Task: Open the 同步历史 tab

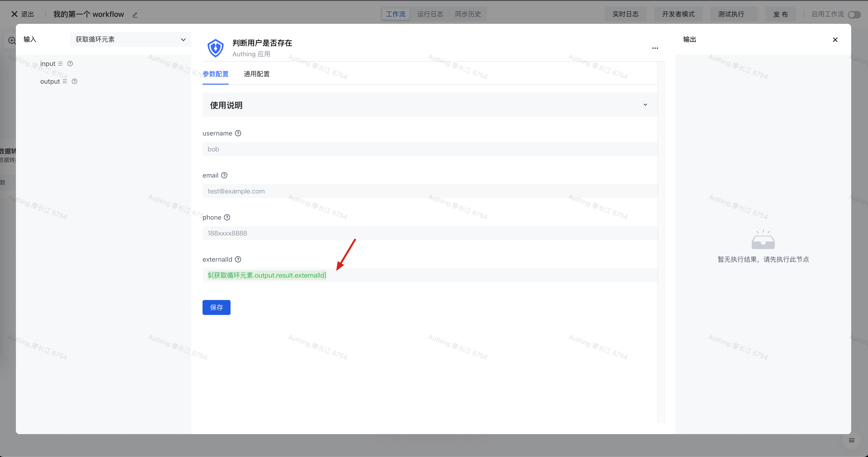Action: (468, 14)
